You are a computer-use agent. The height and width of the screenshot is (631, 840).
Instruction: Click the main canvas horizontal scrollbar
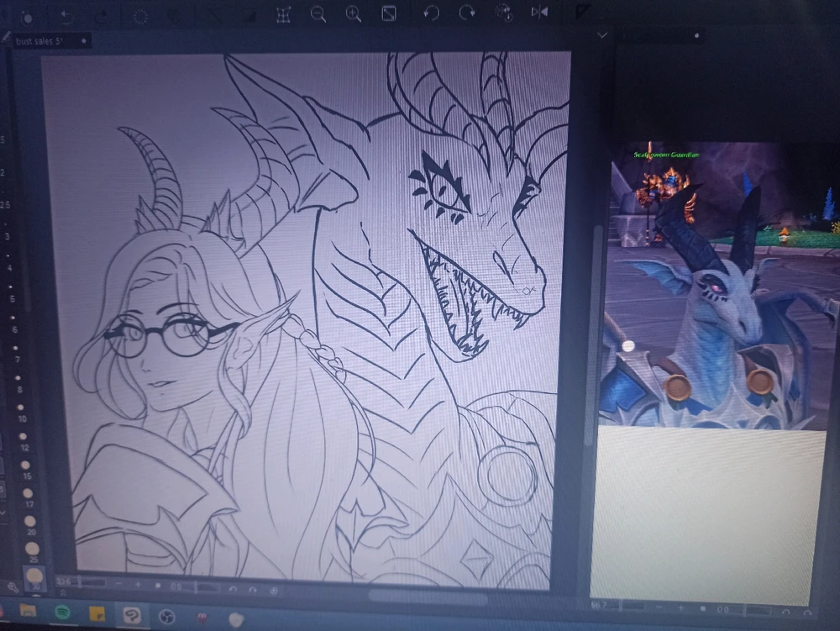pyautogui.click(x=428, y=597)
